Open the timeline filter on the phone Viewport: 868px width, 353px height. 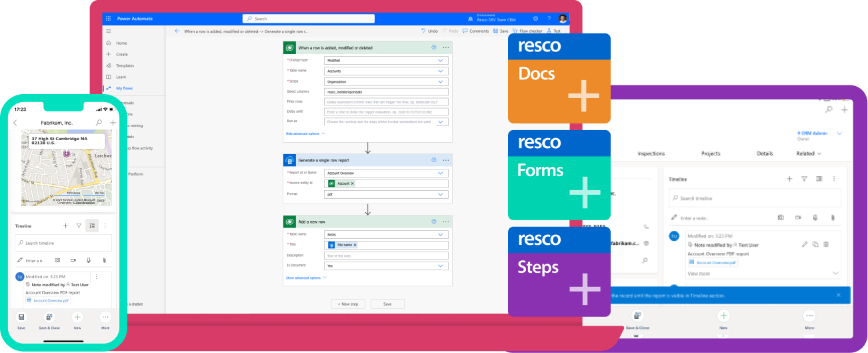[x=79, y=226]
